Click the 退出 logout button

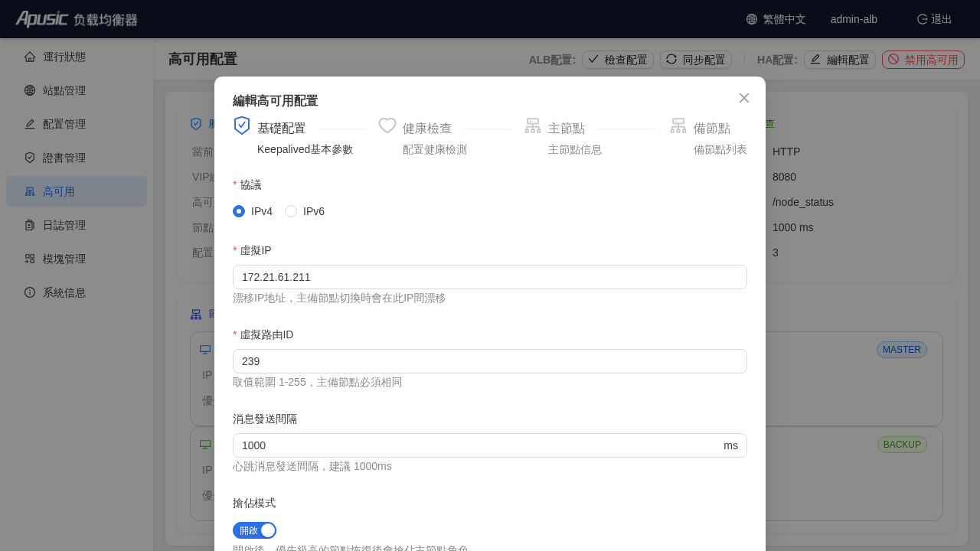(935, 19)
